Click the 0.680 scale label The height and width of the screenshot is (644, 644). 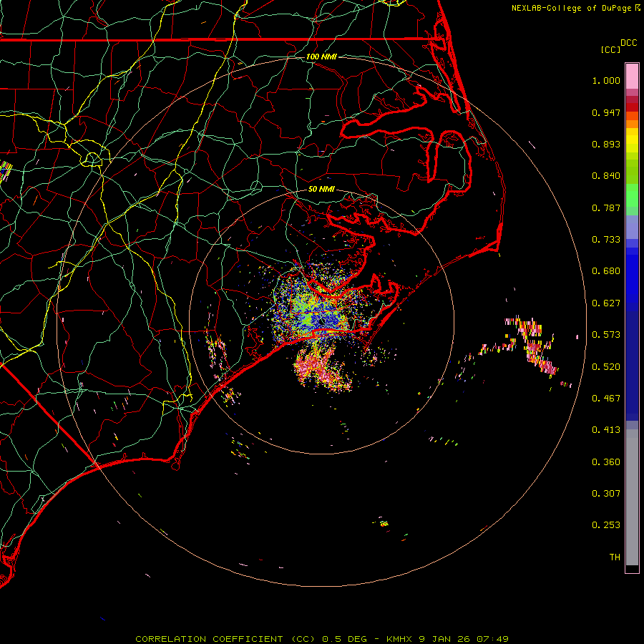click(606, 271)
